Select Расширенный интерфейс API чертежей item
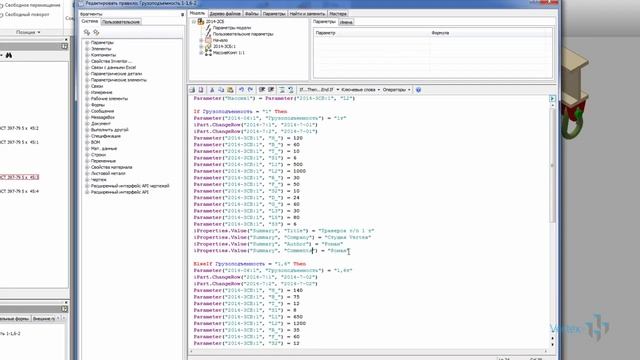Image resolution: width=640 pixels, height=360 pixels. point(130,186)
